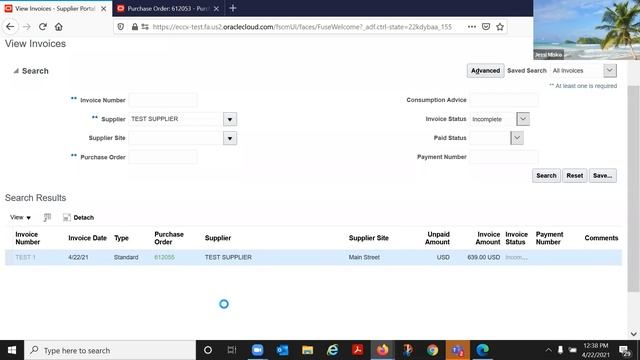640x360 pixels.
Task: Go back with the browser back arrow
Action: (10, 27)
